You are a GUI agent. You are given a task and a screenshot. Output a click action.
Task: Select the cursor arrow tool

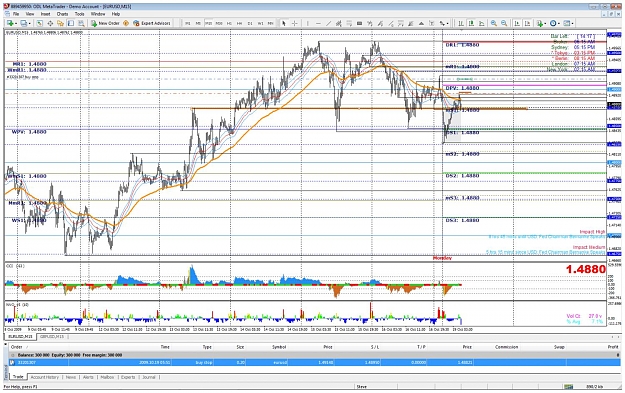284,23
